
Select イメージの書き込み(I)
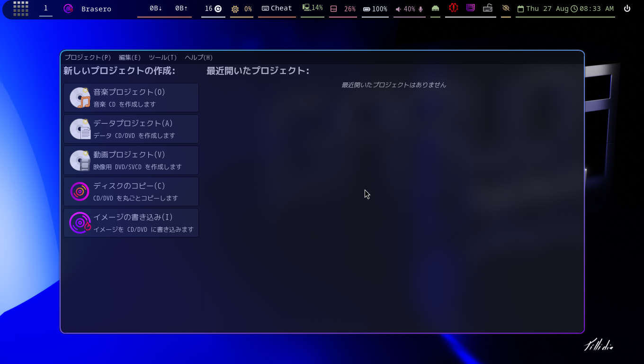click(x=131, y=223)
